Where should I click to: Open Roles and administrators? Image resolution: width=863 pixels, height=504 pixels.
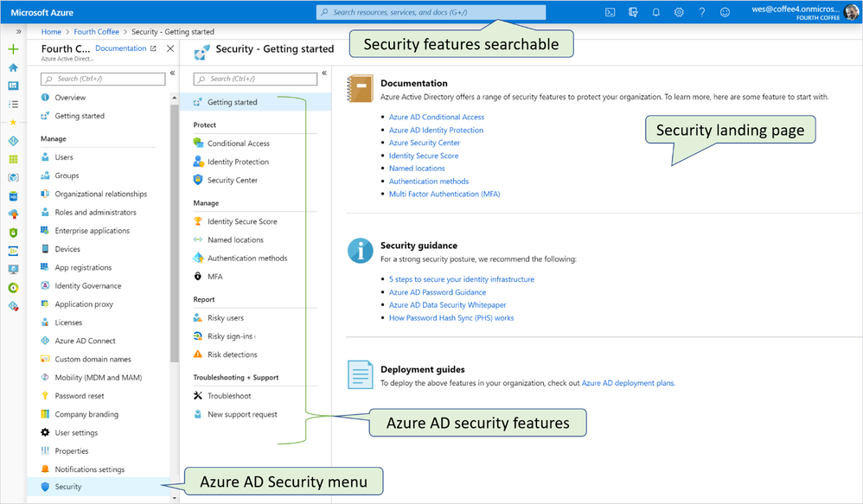click(98, 212)
